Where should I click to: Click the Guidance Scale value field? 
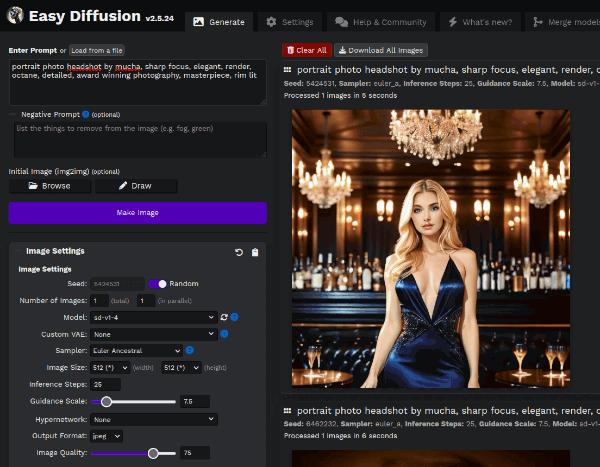point(195,402)
